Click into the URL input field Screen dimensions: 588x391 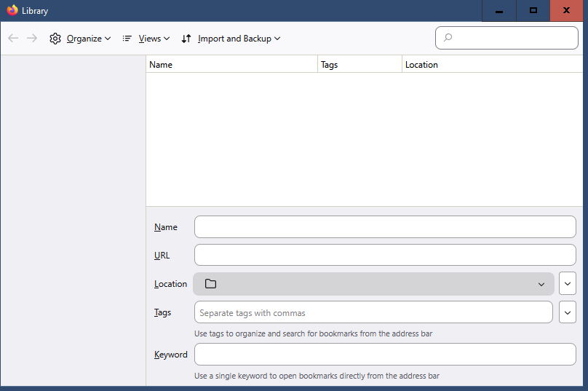[385, 255]
